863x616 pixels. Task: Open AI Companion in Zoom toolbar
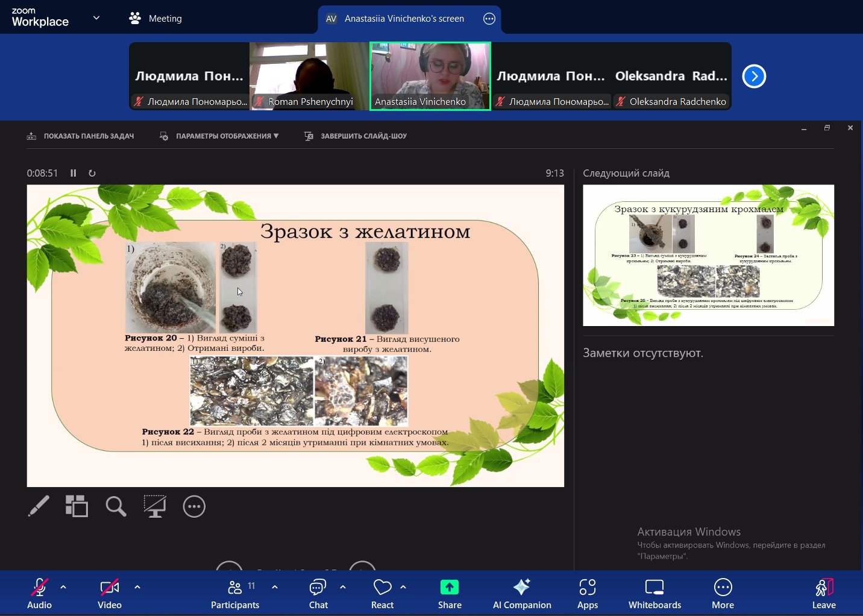click(x=521, y=594)
